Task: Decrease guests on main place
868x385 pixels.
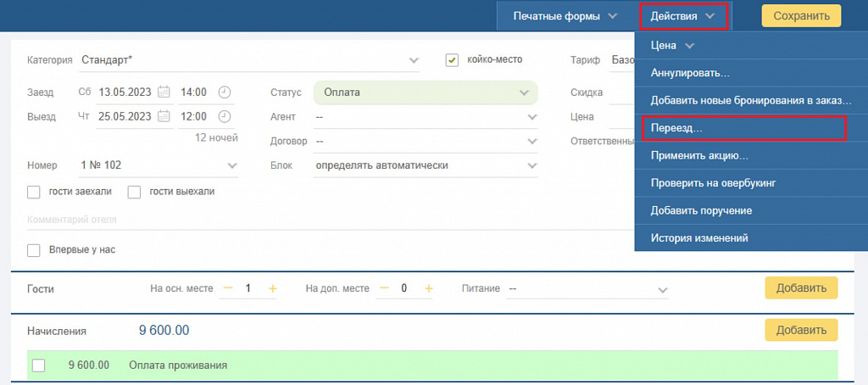Action: pos(228,288)
